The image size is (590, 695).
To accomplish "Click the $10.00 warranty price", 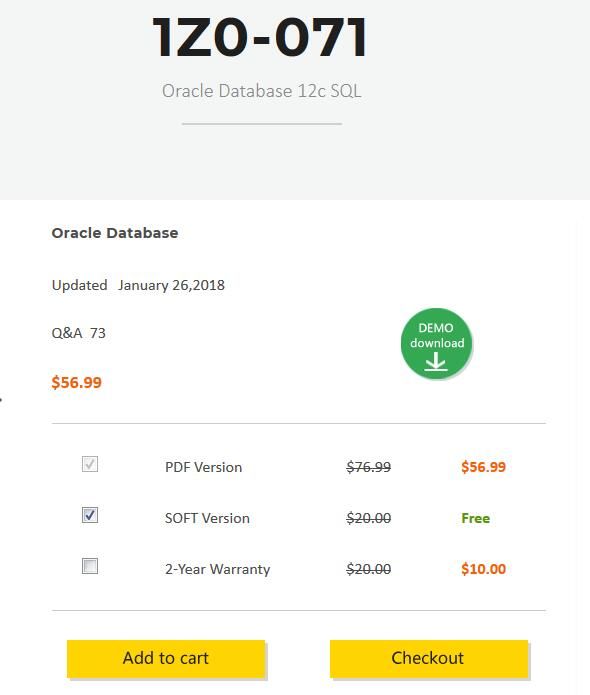I will (484, 569).
